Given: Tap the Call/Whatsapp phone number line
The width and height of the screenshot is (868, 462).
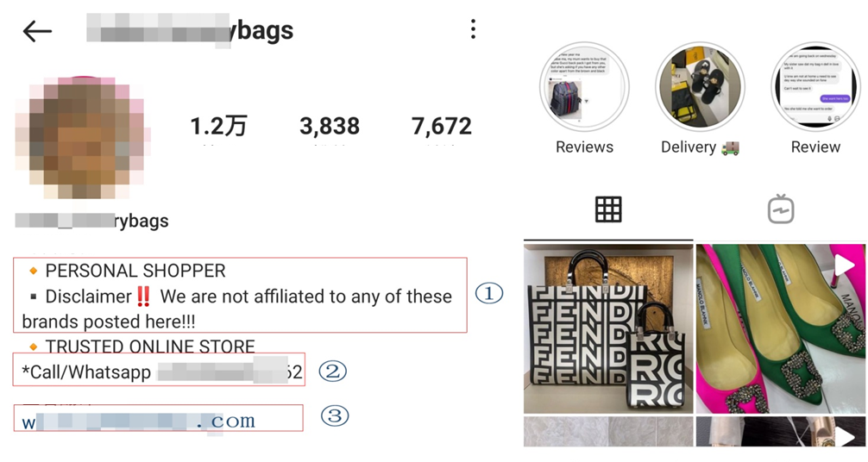Looking at the screenshot, I should click(162, 371).
